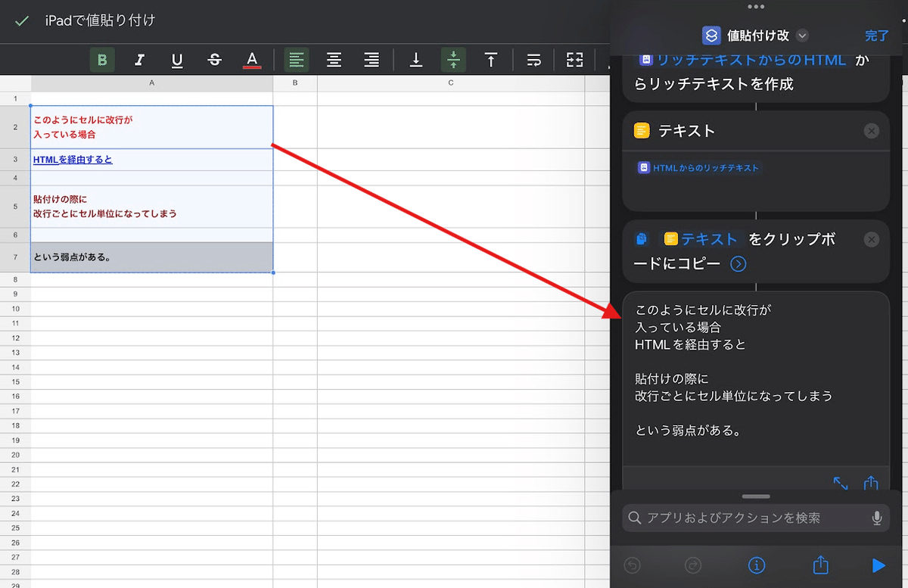Run the shortcut with play button

click(878, 565)
